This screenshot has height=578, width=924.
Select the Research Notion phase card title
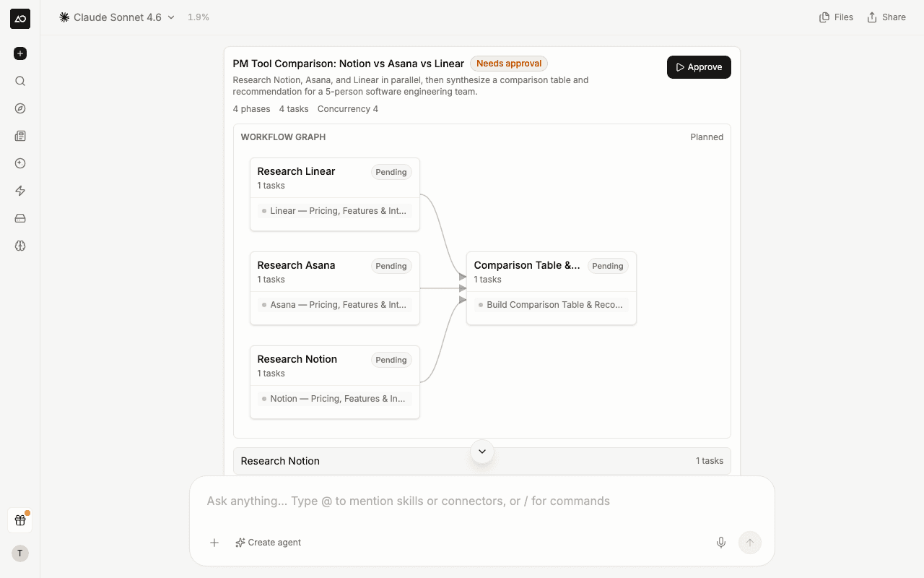point(297,359)
